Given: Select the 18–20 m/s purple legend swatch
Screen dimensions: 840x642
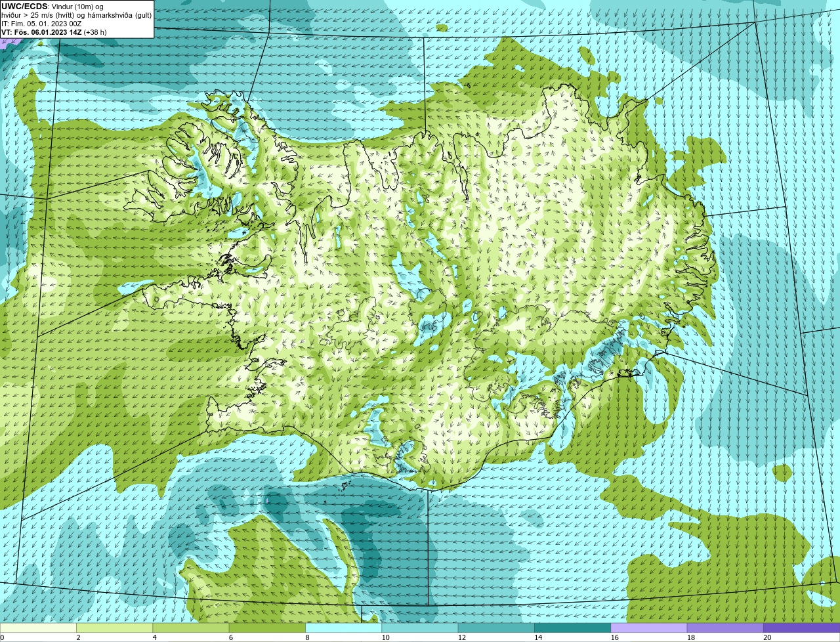Looking at the screenshot, I should 725,628.
